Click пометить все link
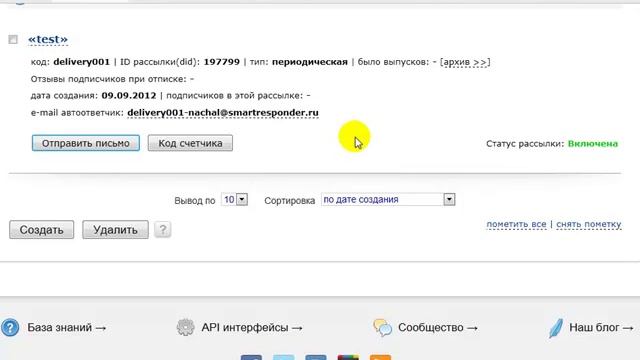640x360 pixels. (516, 224)
